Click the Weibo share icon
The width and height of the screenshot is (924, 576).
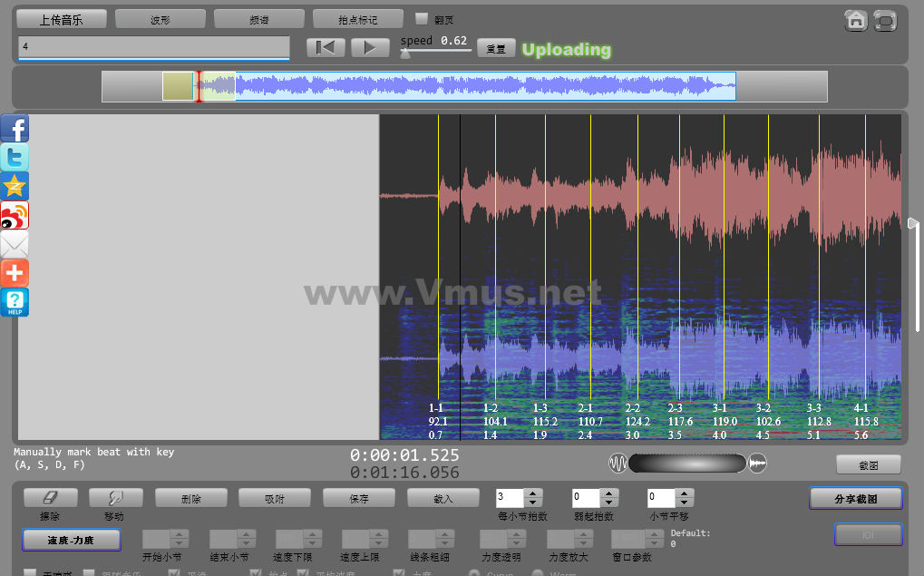pyautogui.click(x=15, y=215)
